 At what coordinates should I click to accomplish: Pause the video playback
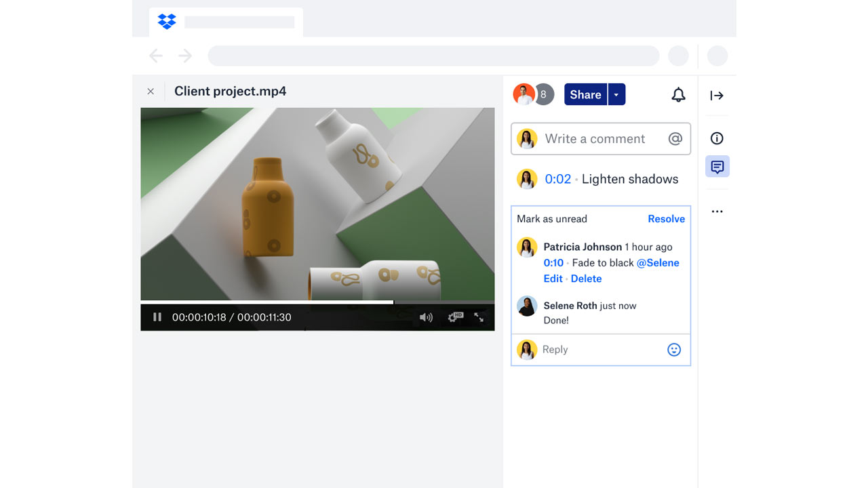[x=157, y=317]
